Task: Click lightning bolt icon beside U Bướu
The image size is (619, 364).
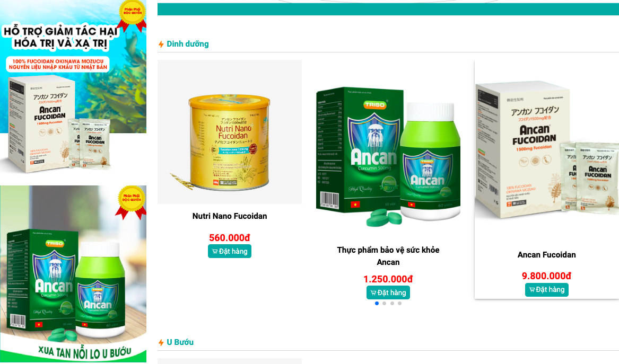Action: pyautogui.click(x=161, y=342)
